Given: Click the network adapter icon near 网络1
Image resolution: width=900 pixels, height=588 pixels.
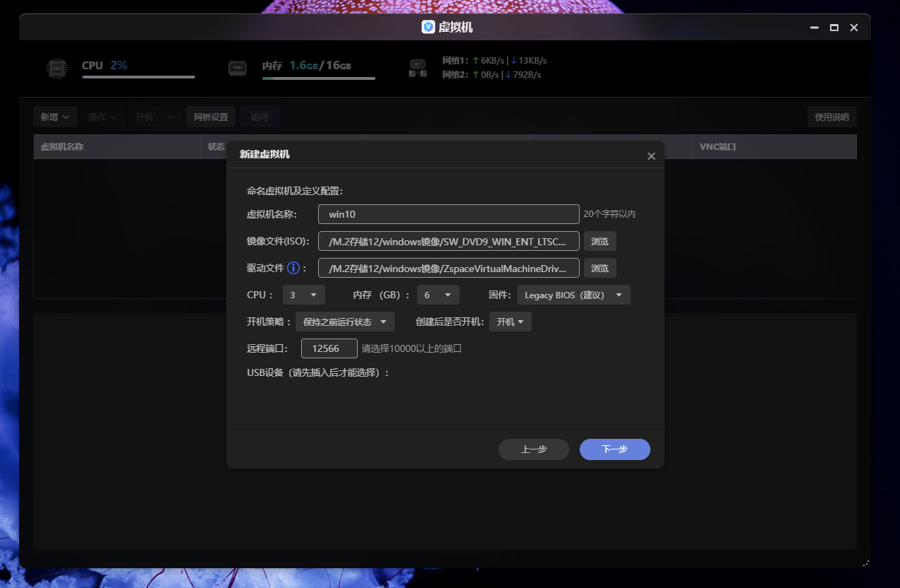Looking at the screenshot, I should pos(416,67).
